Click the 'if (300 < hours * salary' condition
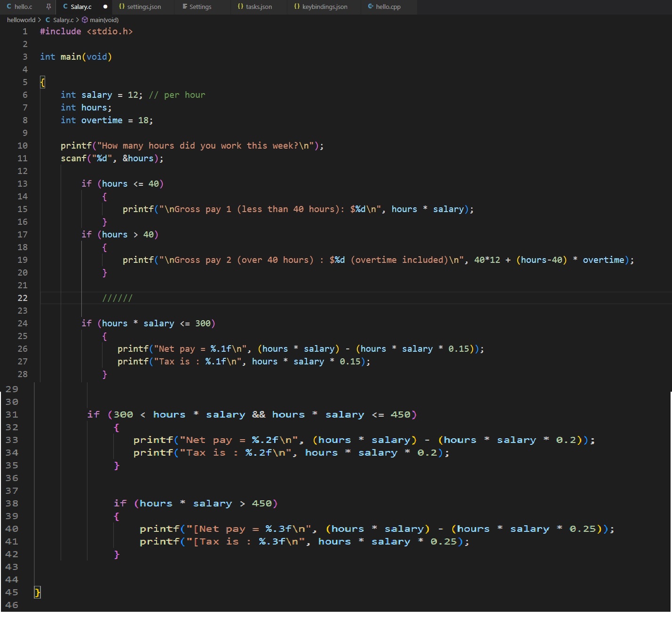672x624 pixels. point(252,415)
